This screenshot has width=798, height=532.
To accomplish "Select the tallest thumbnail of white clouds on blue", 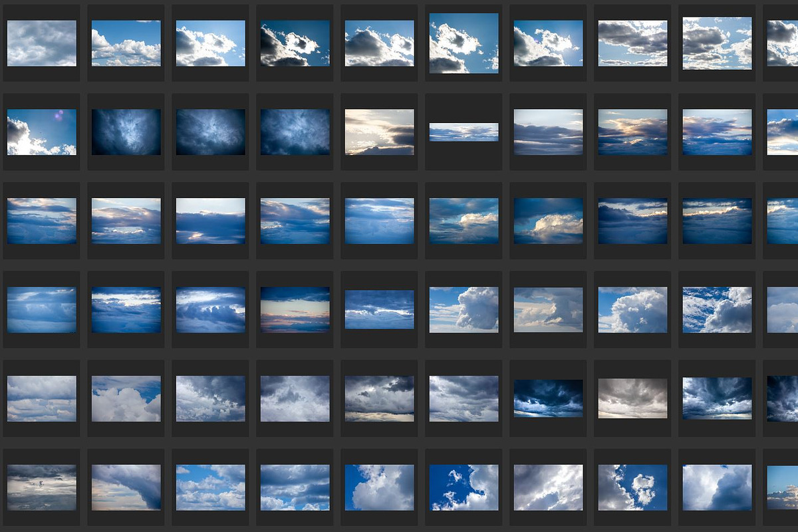I will (x=464, y=43).
